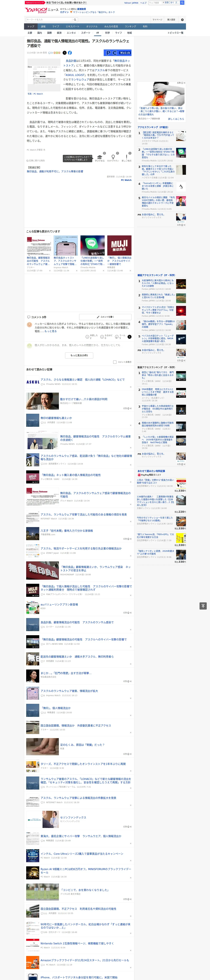Screen dimensions: 210x980
Task: Dismiss the ASKUL LOHACO related article row
Action: point(131,387)
